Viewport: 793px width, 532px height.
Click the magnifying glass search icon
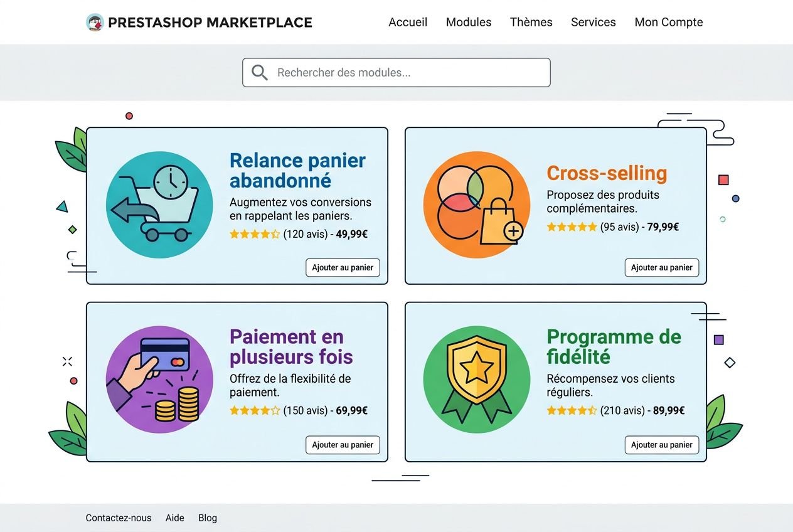point(260,72)
